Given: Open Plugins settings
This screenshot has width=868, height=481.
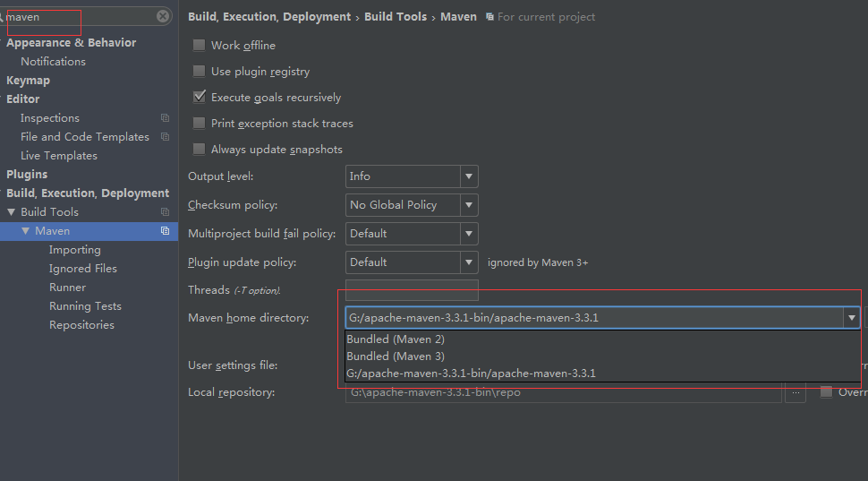Looking at the screenshot, I should pyautogui.click(x=27, y=175).
